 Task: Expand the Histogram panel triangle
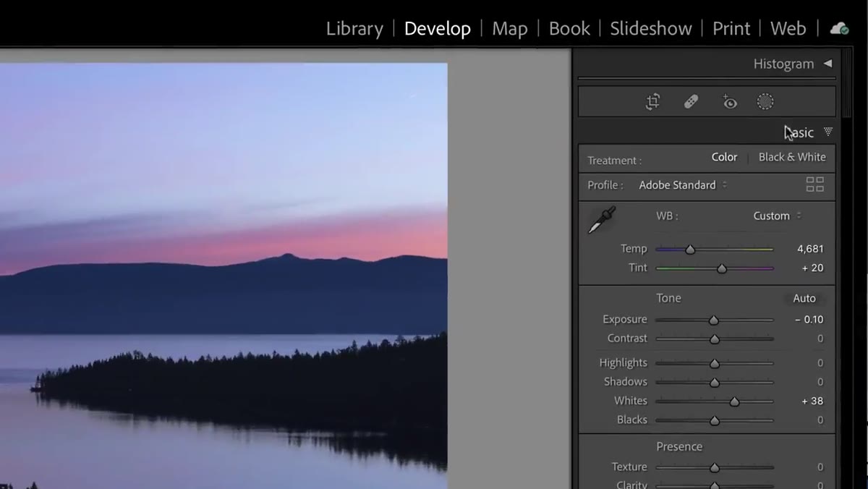coord(827,64)
